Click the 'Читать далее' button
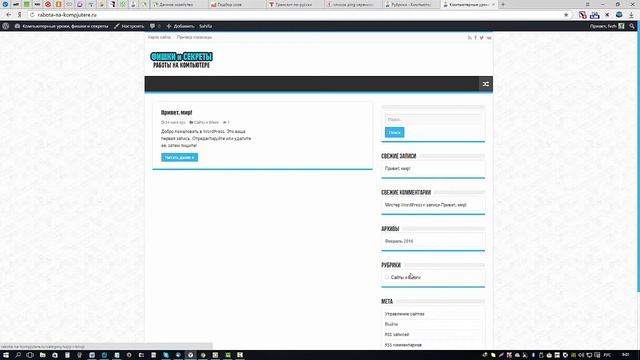The height and width of the screenshot is (360, 640). [x=180, y=157]
